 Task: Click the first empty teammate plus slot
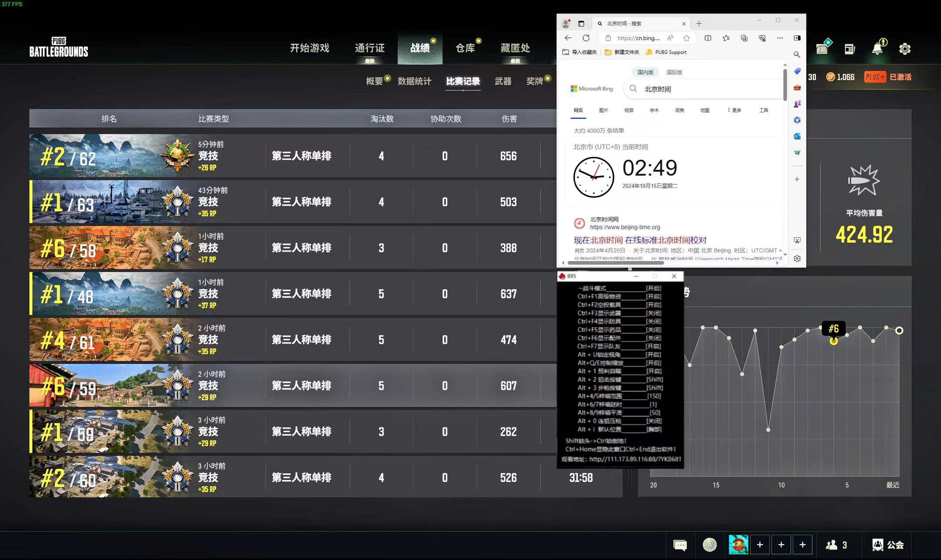760,545
